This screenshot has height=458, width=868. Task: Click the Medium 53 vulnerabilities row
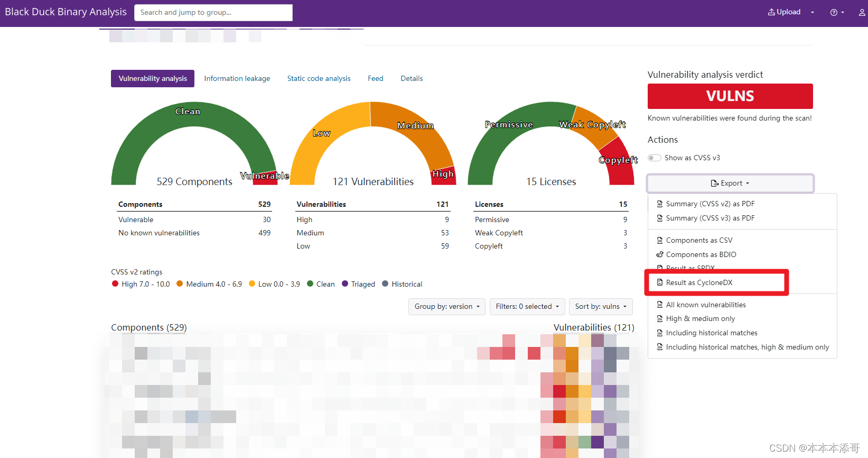(373, 233)
